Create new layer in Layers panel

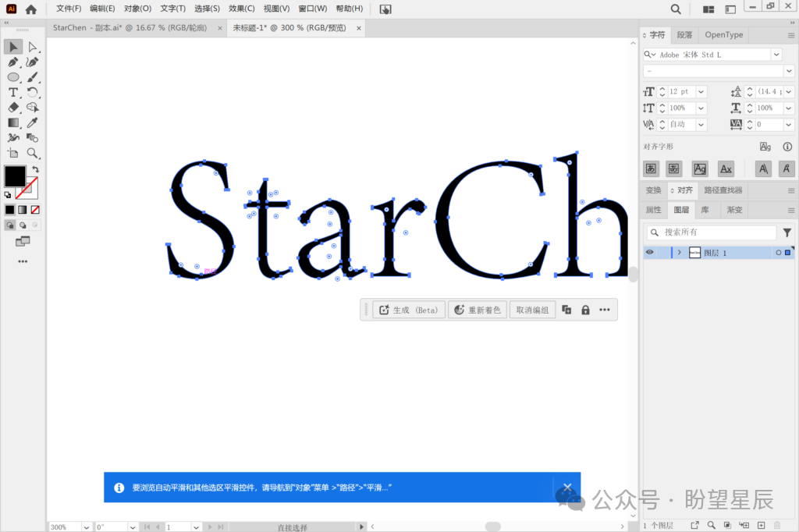[761, 526]
